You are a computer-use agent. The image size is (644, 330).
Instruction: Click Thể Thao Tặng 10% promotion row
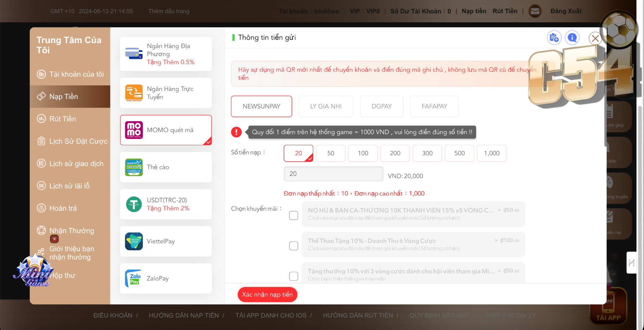coord(413,245)
